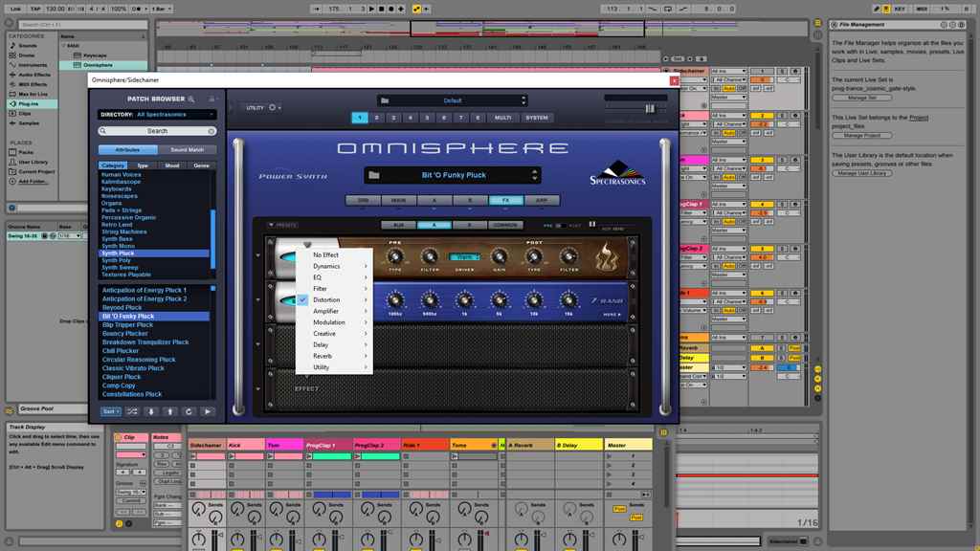Select Drums in Ableton's browser categories
This screenshot has height=551, width=980.
point(26,55)
